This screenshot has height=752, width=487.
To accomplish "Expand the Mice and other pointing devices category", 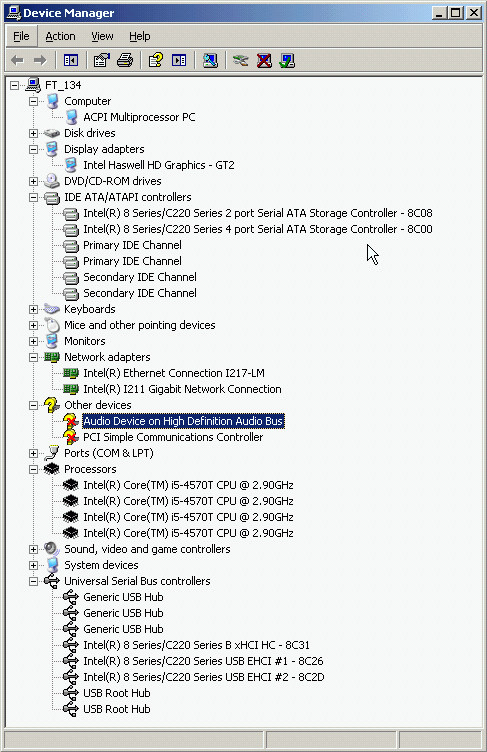I will (33, 325).
